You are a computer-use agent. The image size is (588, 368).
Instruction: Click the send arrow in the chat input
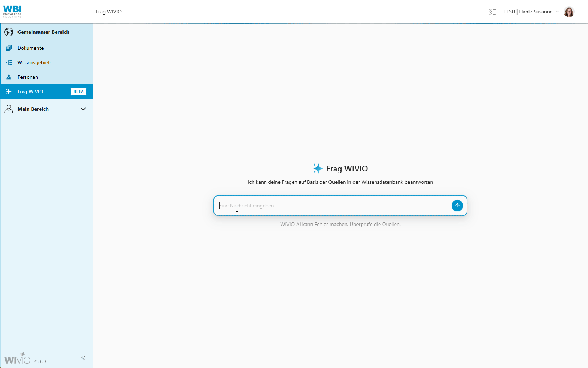[457, 206]
